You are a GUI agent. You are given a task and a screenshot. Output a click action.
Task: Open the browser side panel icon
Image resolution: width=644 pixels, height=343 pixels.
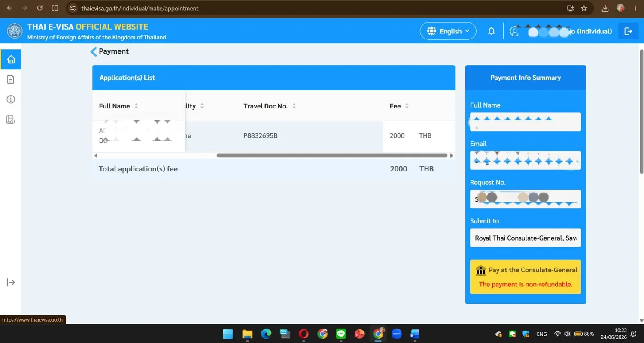pyautogui.click(x=55, y=8)
